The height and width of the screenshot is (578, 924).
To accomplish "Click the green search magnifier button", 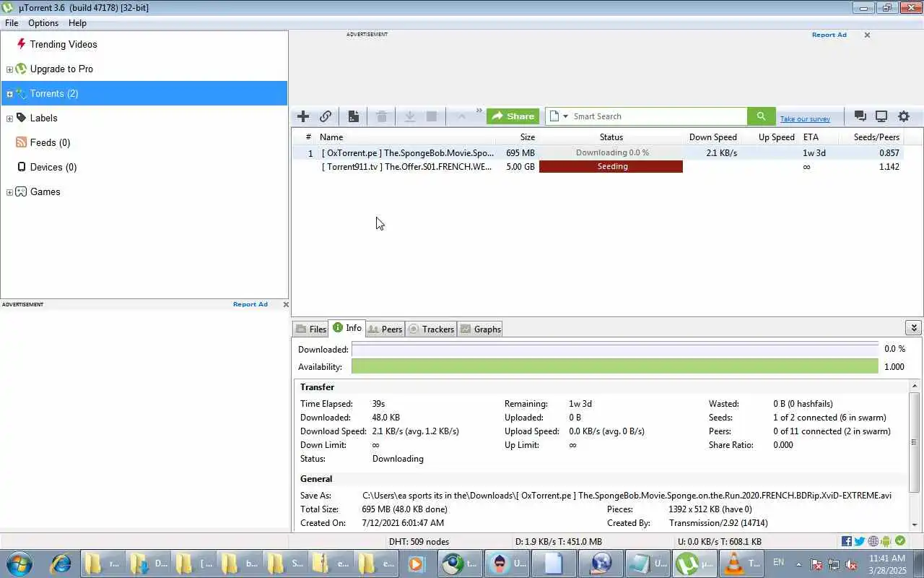I will click(x=761, y=116).
